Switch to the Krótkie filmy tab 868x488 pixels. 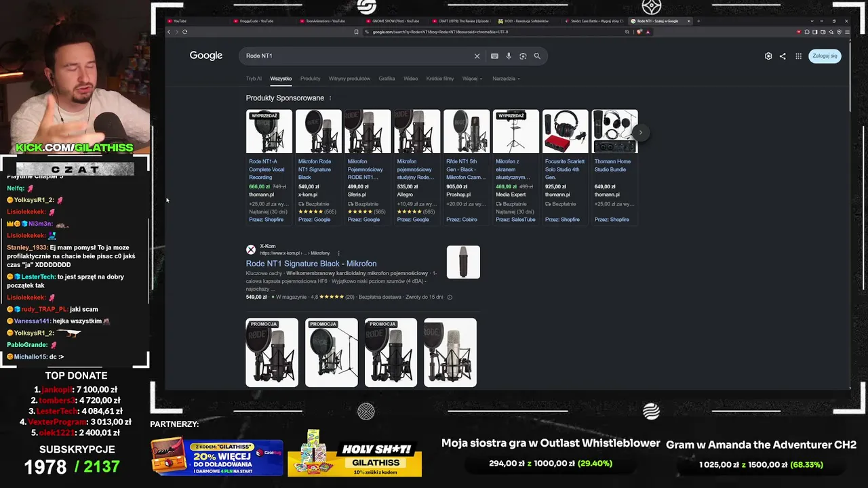click(440, 79)
